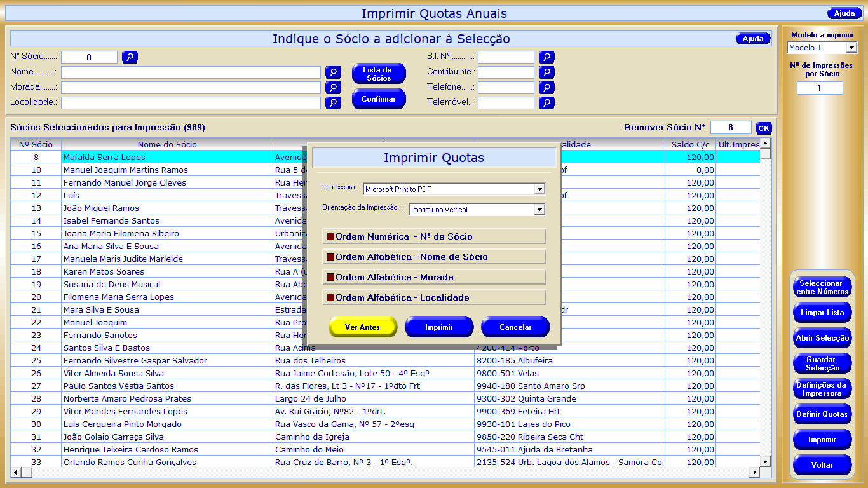Select Ordem Numérica - Nº de Sócio option

pos(435,236)
